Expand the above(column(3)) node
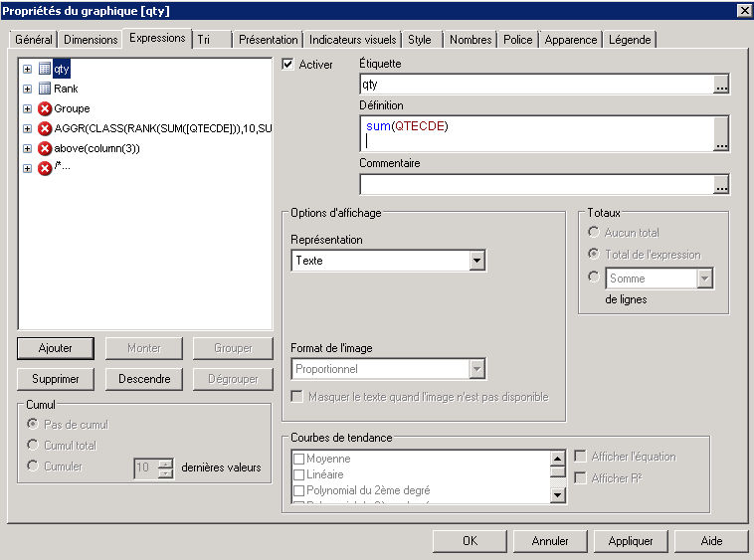 point(28,149)
